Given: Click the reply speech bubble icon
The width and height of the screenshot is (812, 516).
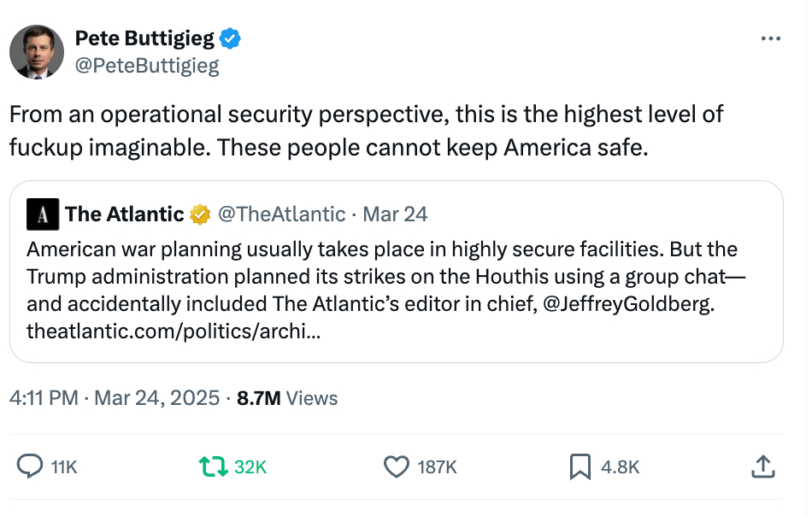Looking at the screenshot, I should pyautogui.click(x=31, y=466).
